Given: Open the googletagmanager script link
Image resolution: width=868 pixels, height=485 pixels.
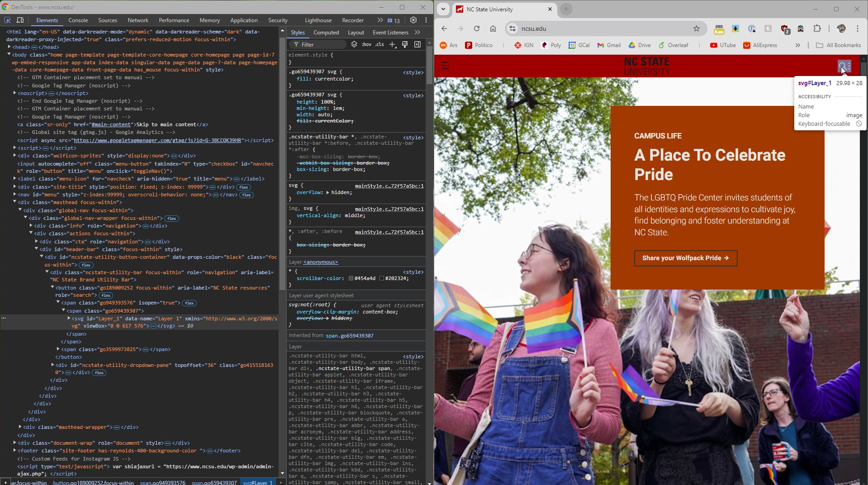Looking at the screenshot, I should [x=158, y=140].
